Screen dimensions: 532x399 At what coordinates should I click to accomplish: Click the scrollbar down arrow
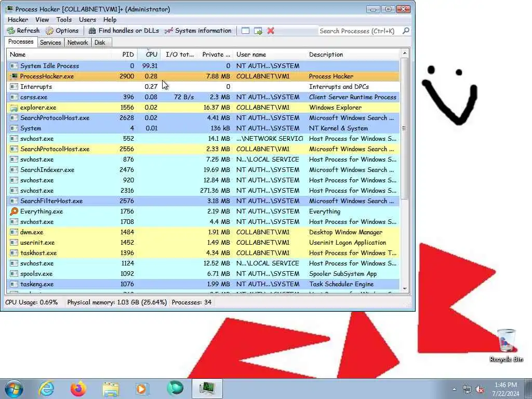(404, 289)
